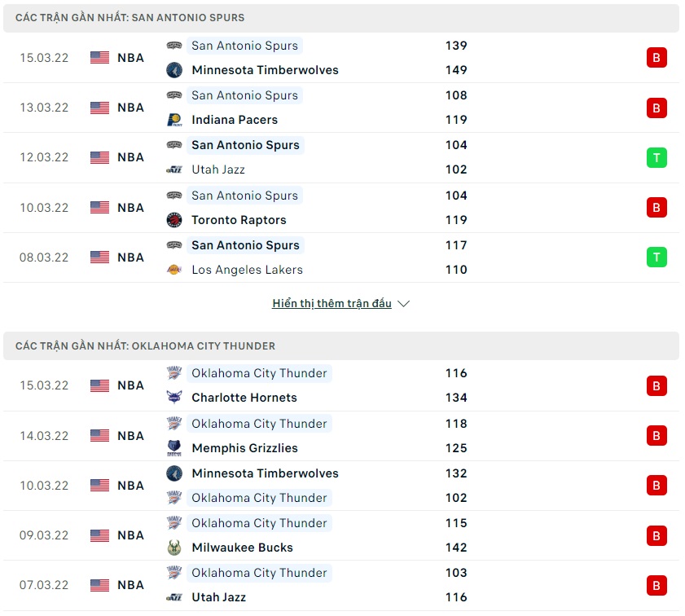
Task: Click the green T badge for Spurs vs Lakers
Action: [656, 257]
